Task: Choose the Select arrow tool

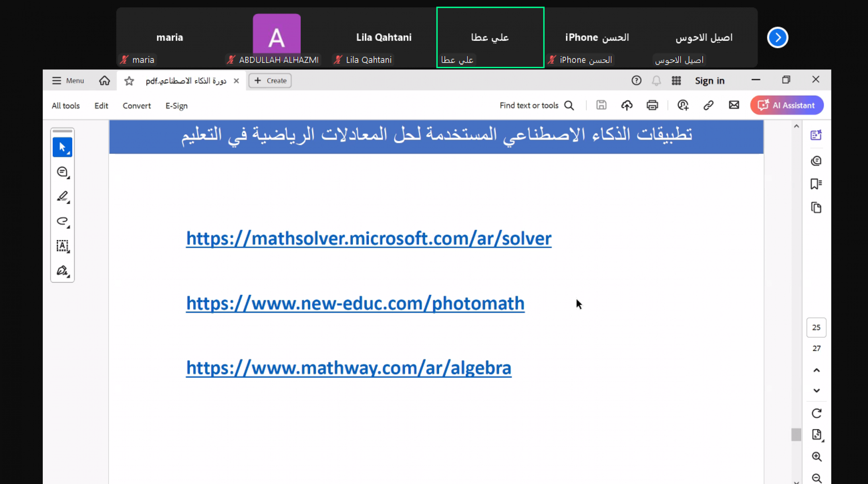Action: (x=62, y=147)
